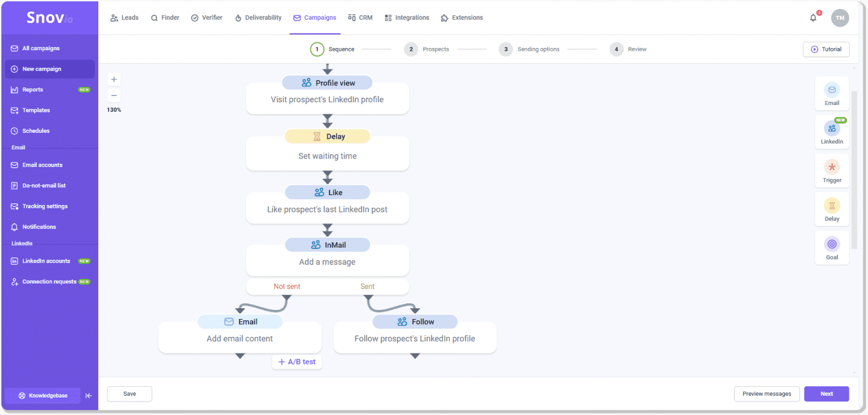Open the CRM tab

[360, 18]
